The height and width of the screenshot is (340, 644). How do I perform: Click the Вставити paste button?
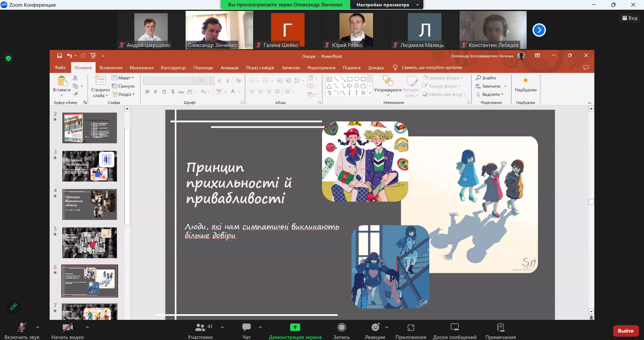point(62,86)
